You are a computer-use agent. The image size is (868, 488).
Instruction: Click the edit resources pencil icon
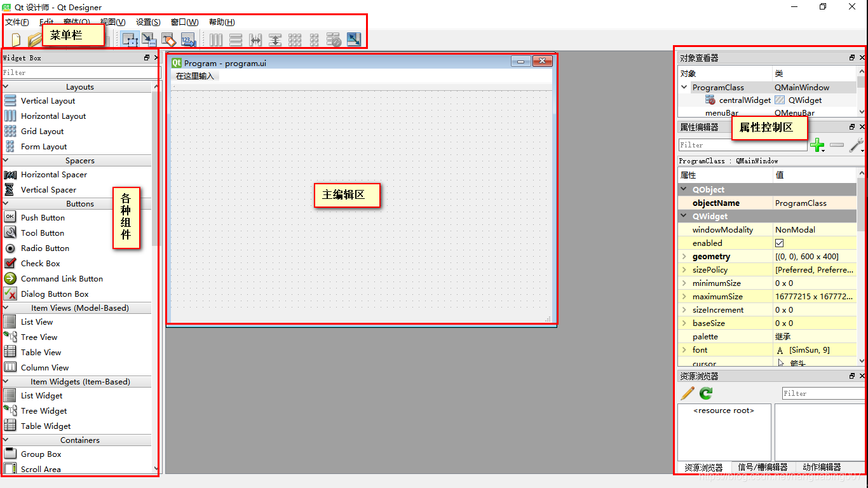[x=688, y=393]
